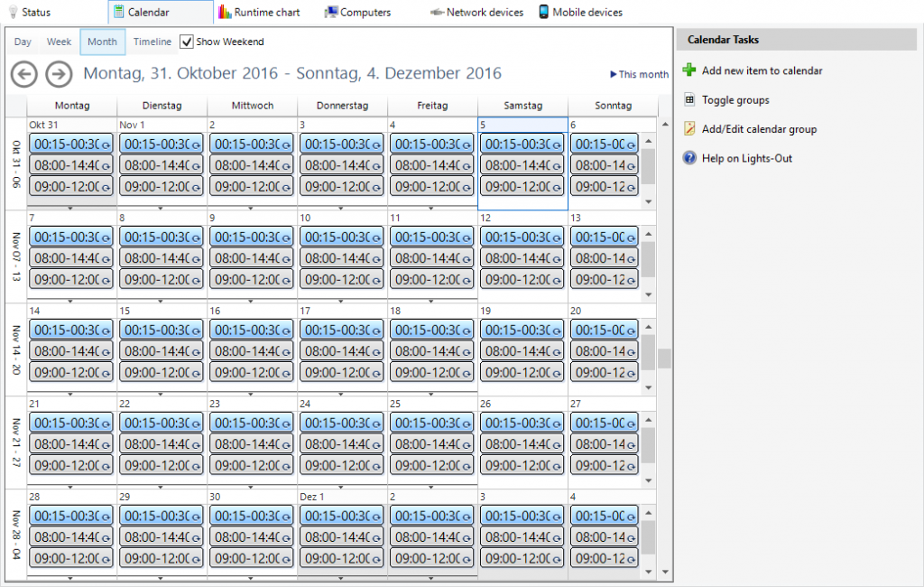Click the Toggle groups link
The image size is (924, 587).
click(735, 100)
